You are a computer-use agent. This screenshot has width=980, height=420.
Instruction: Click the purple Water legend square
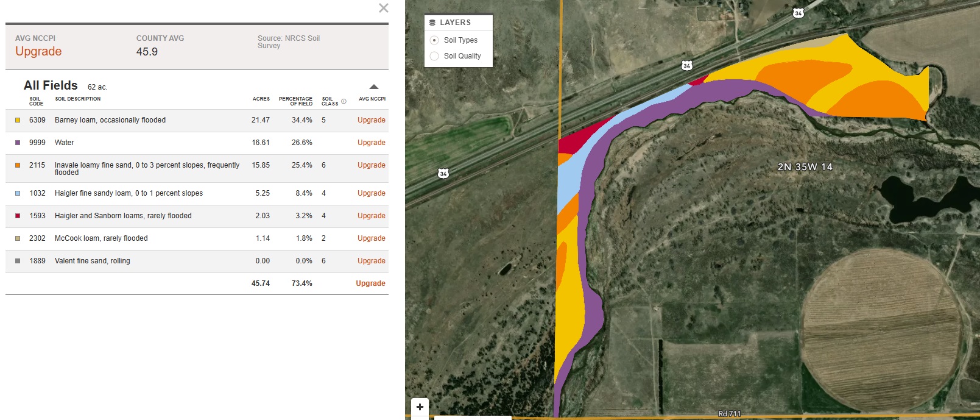coord(18,143)
